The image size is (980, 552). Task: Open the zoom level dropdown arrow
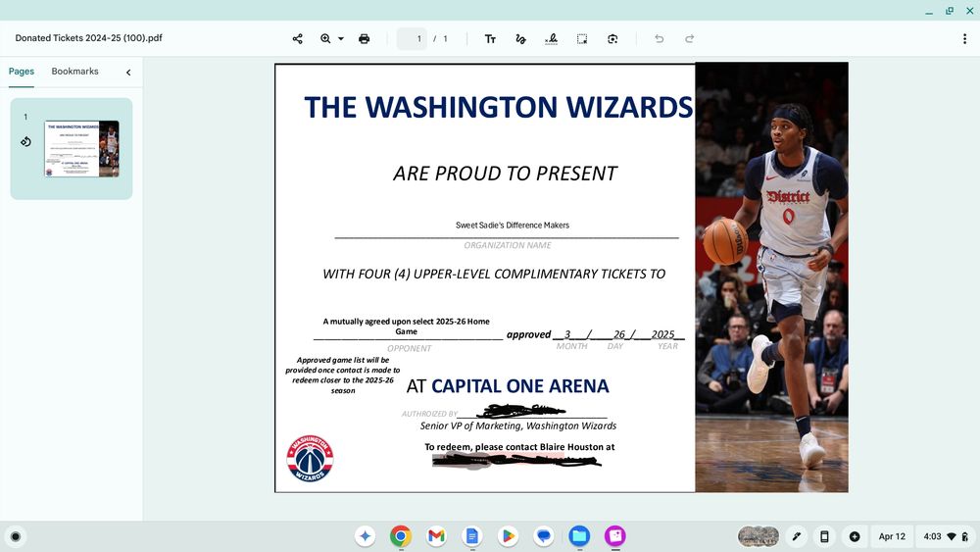(x=341, y=39)
